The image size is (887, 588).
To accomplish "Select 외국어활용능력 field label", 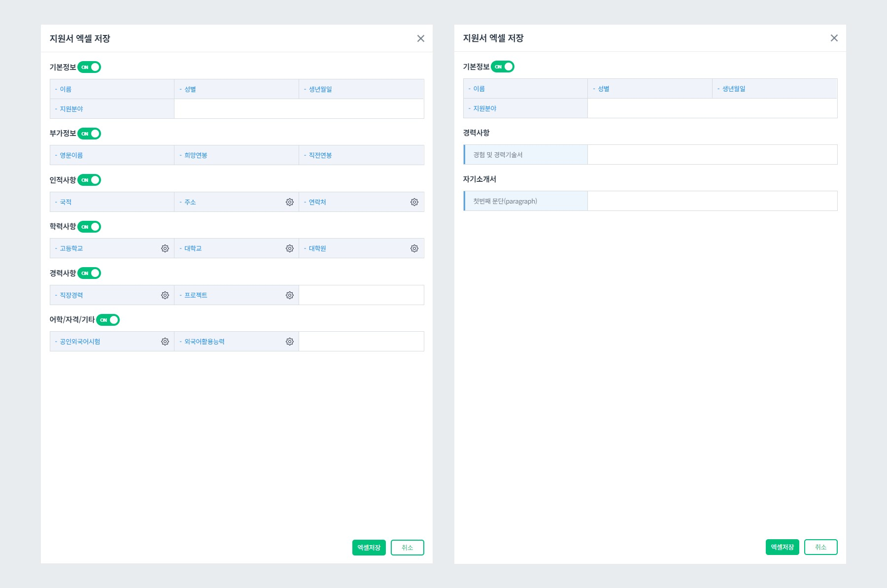I will [x=205, y=342].
